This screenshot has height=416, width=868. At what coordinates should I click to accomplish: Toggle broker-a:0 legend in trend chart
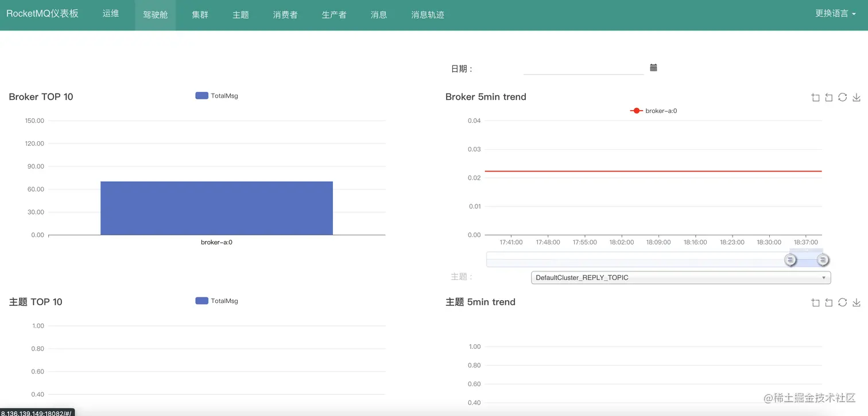653,111
